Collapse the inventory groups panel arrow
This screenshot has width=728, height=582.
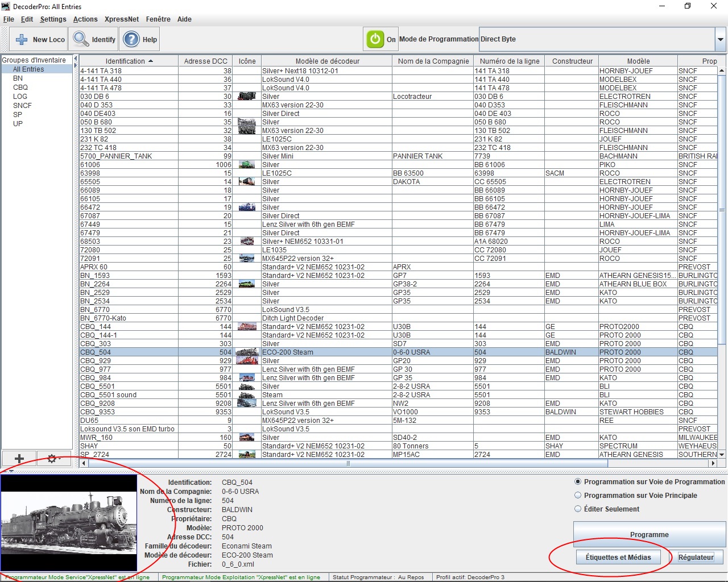point(75,59)
